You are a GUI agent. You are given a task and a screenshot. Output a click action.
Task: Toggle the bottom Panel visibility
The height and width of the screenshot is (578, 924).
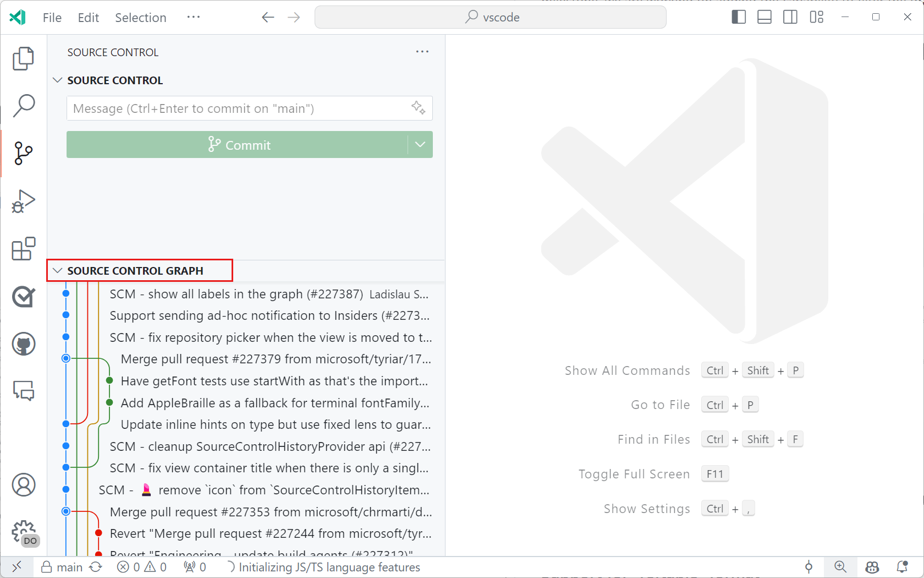click(x=764, y=17)
